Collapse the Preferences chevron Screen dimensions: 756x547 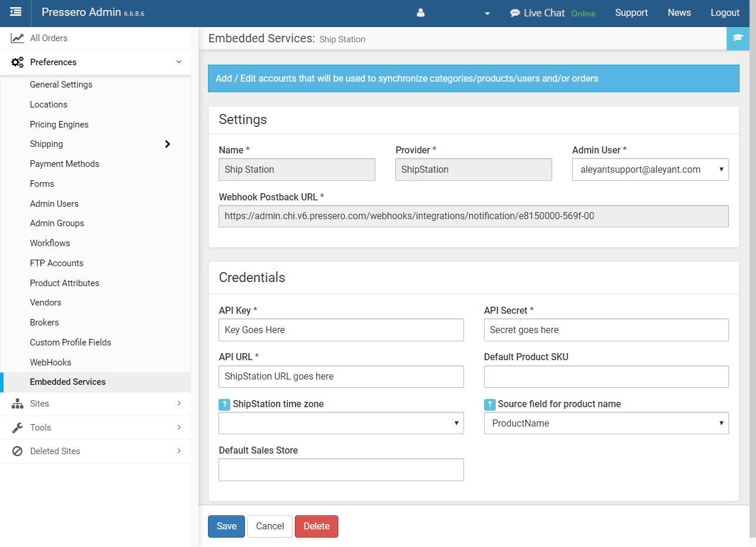click(179, 62)
